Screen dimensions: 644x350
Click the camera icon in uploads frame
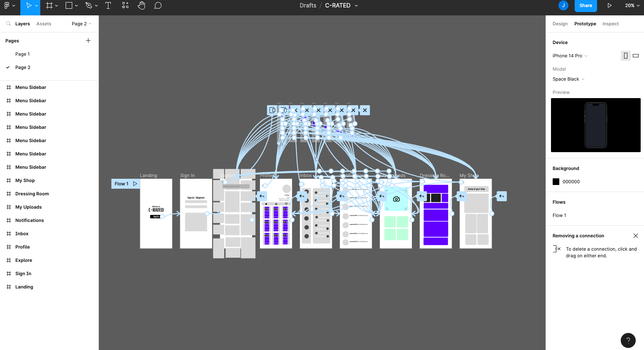coord(396,199)
